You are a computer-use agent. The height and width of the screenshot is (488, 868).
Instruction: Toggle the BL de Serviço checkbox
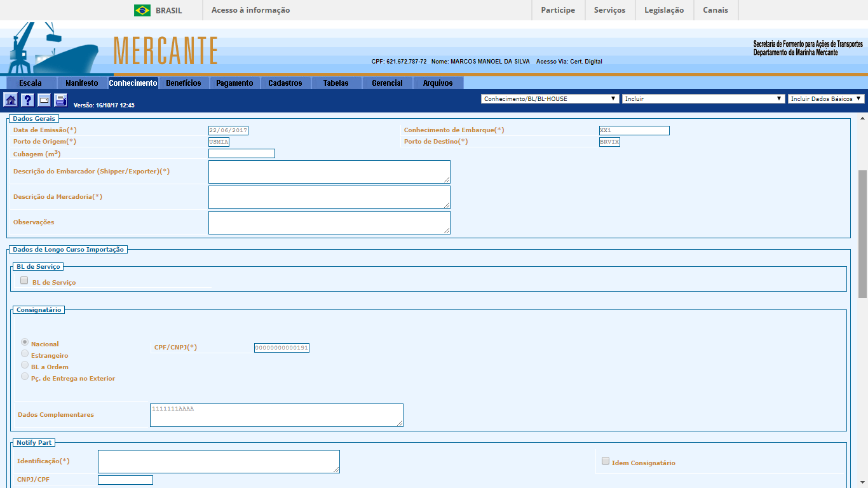click(x=24, y=281)
